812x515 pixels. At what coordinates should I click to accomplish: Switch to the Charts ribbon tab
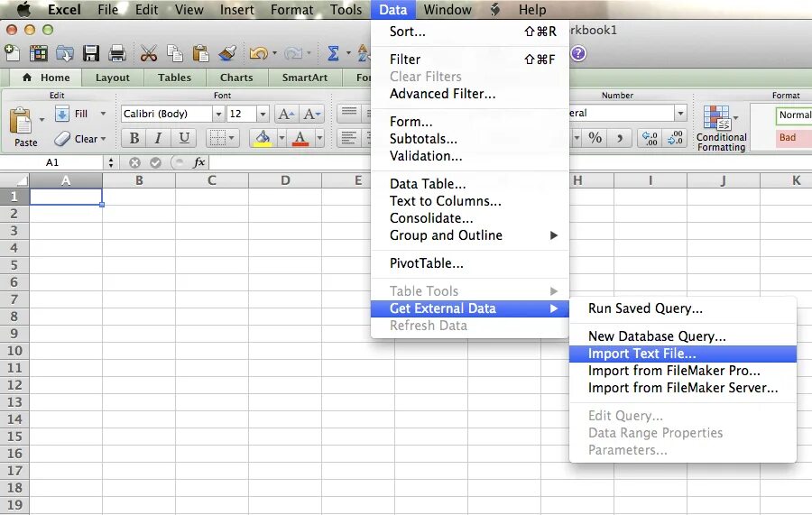(236, 78)
